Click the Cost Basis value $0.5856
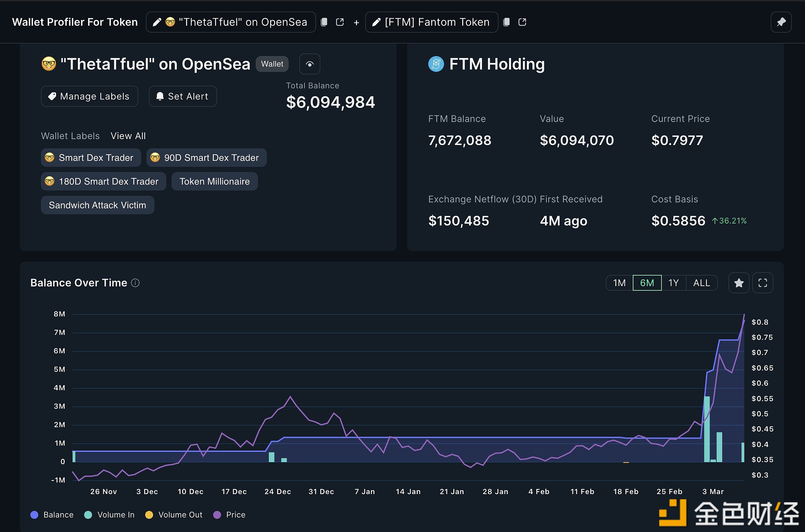 tap(678, 221)
